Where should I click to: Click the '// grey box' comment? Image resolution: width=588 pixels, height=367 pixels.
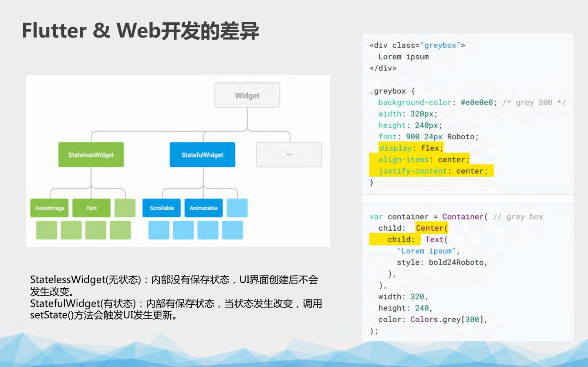click(518, 217)
